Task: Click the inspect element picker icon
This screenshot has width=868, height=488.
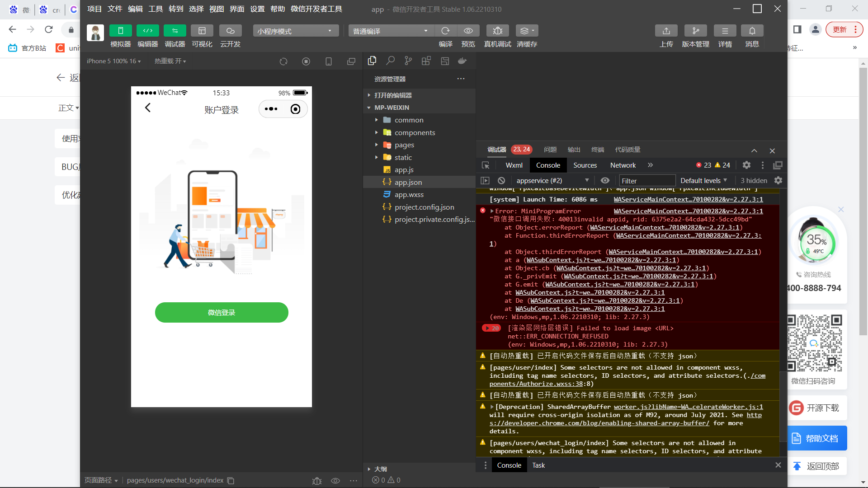Action: click(x=486, y=165)
